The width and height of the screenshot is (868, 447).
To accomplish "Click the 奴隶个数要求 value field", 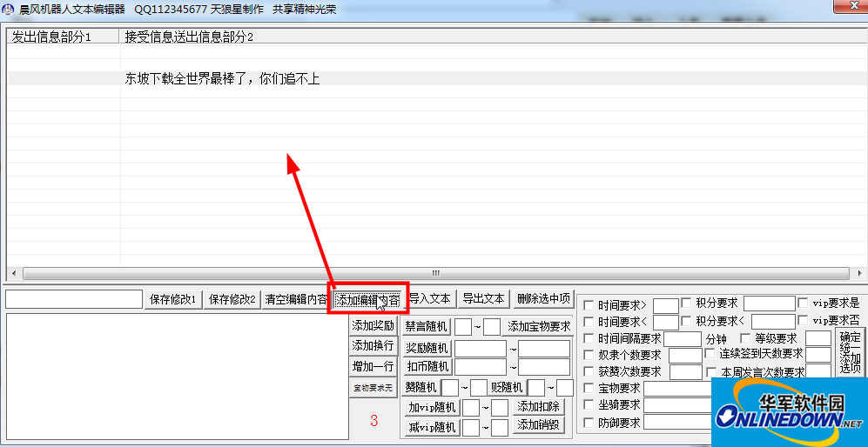I will (x=685, y=355).
